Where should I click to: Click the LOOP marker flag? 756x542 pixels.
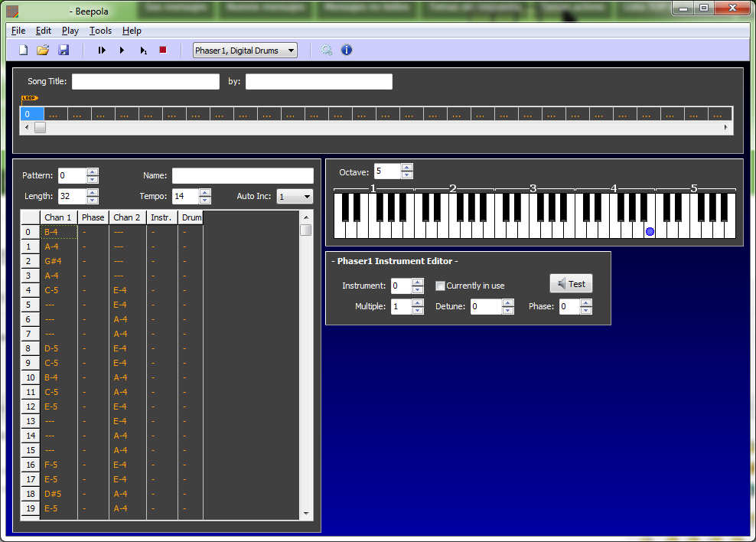pyautogui.click(x=29, y=98)
